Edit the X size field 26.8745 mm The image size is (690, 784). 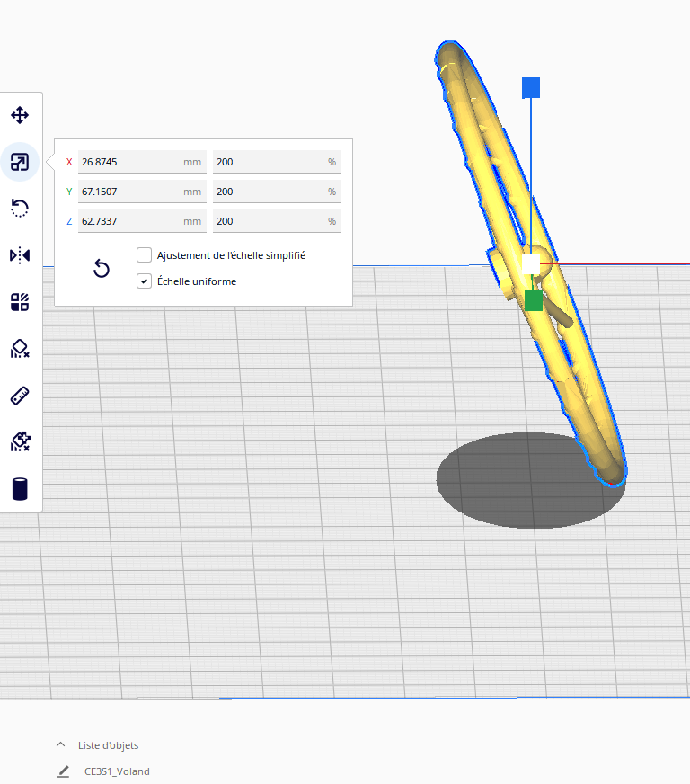[x=142, y=162]
